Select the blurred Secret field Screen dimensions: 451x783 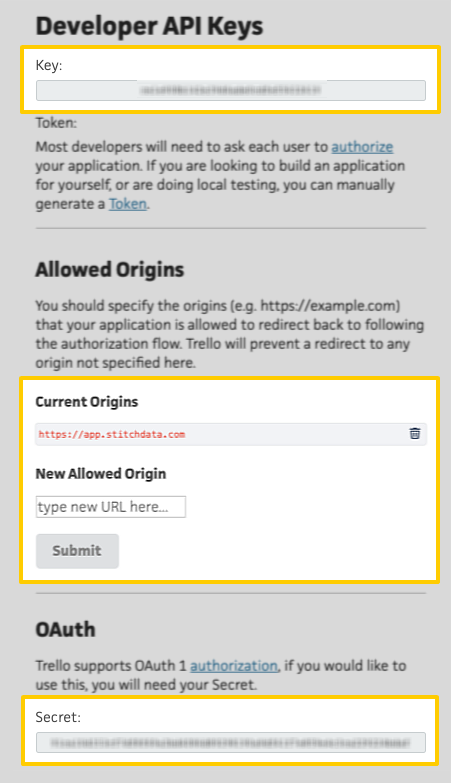pos(231,743)
